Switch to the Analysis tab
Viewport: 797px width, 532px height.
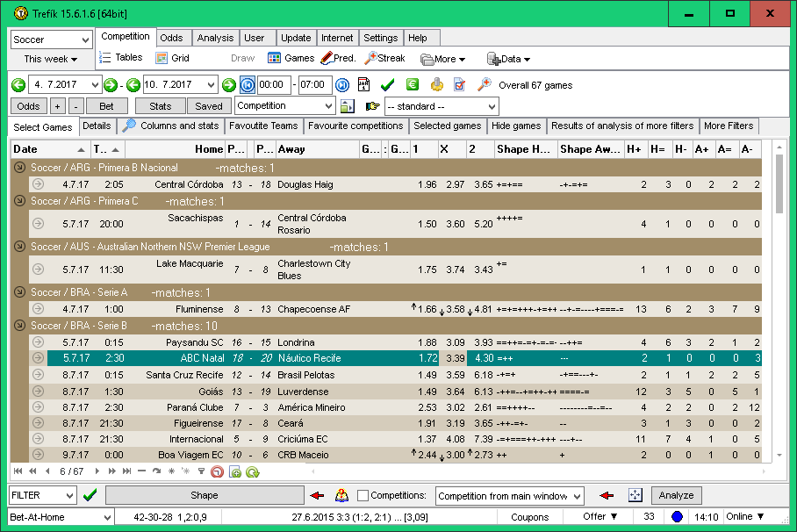(215, 39)
